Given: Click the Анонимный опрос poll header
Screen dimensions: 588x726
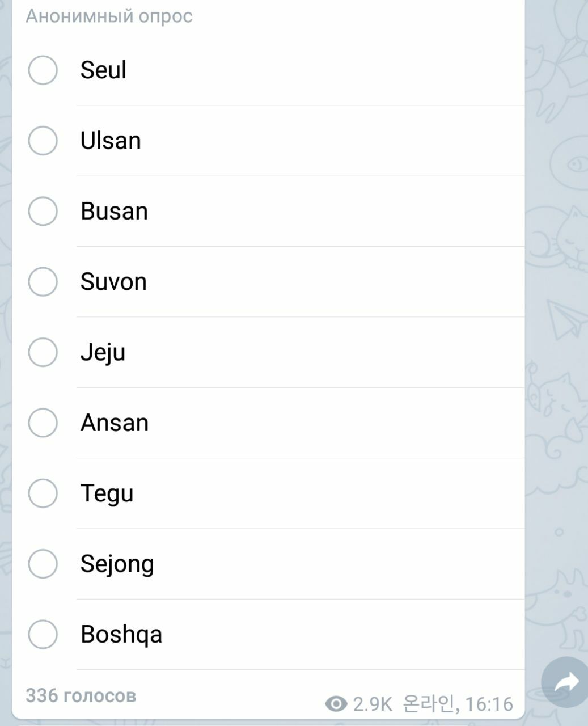Looking at the screenshot, I should point(109,16).
